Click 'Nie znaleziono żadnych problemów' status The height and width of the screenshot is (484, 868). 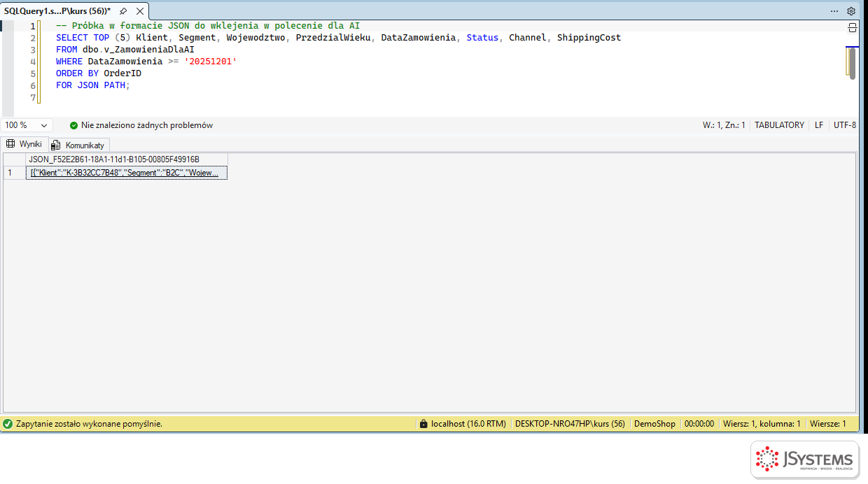click(x=147, y=125)
